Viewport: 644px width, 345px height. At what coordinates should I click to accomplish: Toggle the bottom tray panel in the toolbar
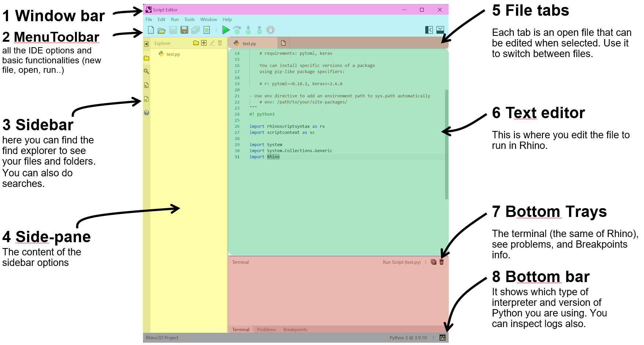point(440,30)
